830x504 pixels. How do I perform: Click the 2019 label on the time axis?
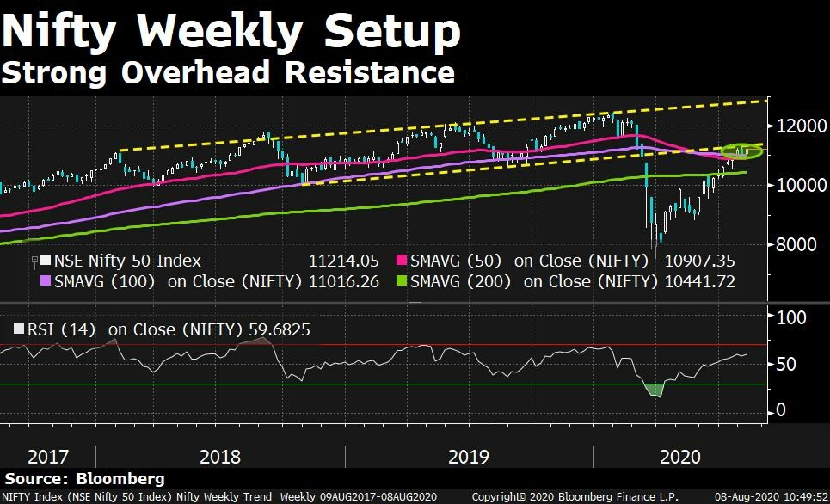468,456
